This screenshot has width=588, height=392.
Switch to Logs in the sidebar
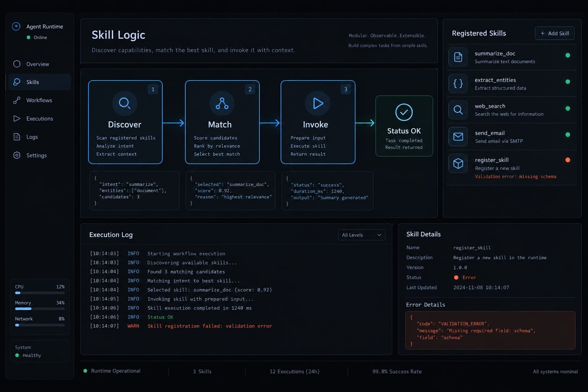[x=40, y=137]
